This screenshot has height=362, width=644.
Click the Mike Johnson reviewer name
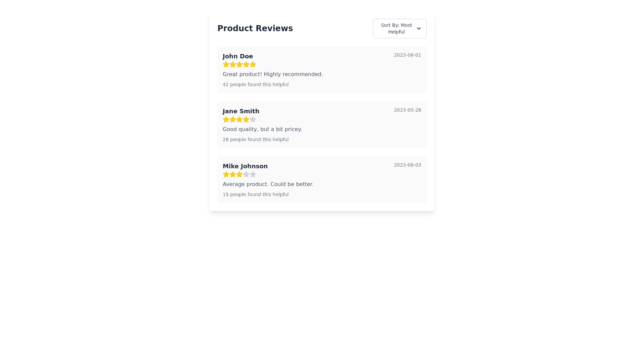tap(245, 166)
